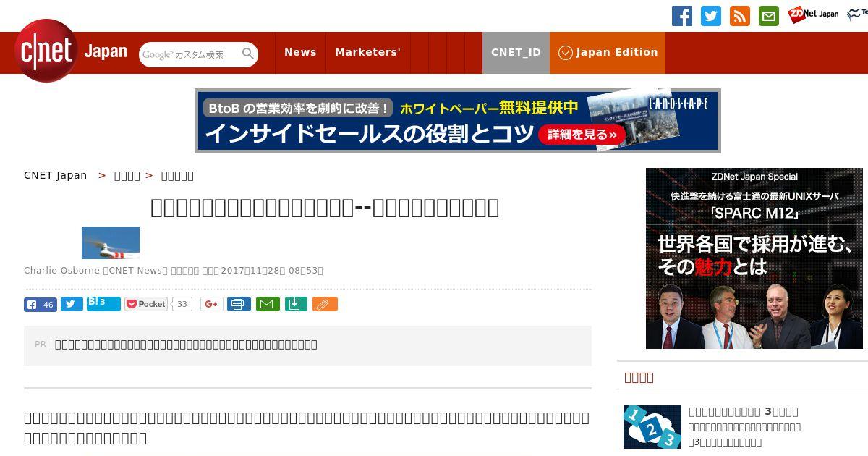
Task: Visit ZDNet Japan logo link
Action: pyautogui.click(x=813, y=14)
